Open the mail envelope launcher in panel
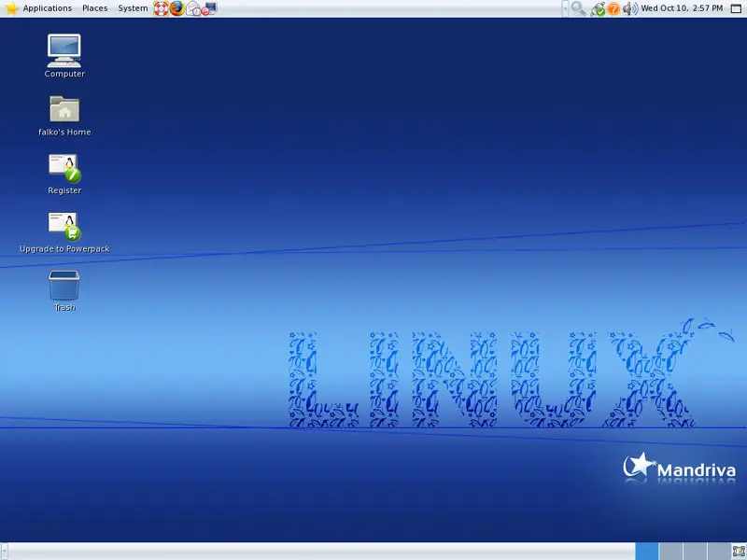Viewport: 747px width, 560px height. tap(193, 8)
